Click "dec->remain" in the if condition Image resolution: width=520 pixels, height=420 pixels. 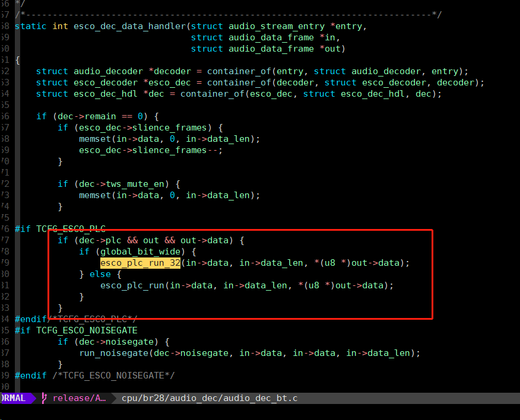click(x=87, y=116)
